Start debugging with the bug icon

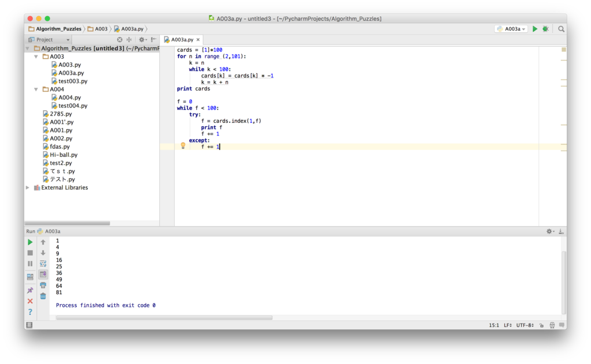tap(545, 29)
